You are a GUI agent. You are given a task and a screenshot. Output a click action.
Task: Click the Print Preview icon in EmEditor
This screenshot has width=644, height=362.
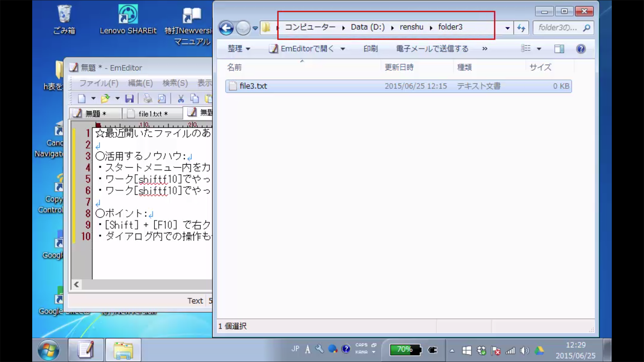click(x=162, y=99)
